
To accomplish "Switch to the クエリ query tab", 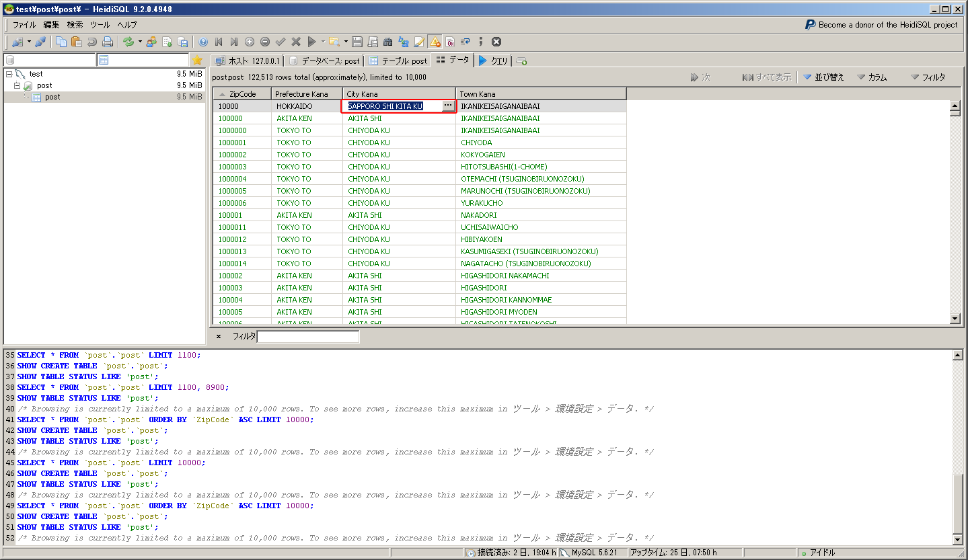I will 493,61.
